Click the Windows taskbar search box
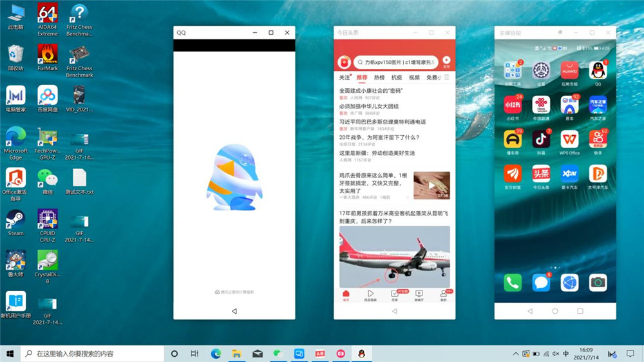This screenshot has width=644, height=362. [92, 354]
